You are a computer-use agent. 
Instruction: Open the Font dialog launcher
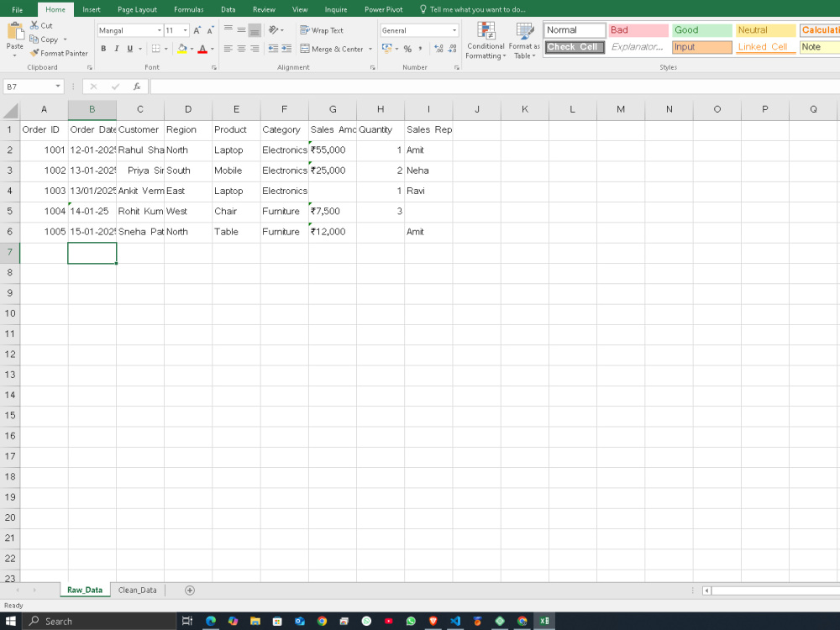coord(213,67)
